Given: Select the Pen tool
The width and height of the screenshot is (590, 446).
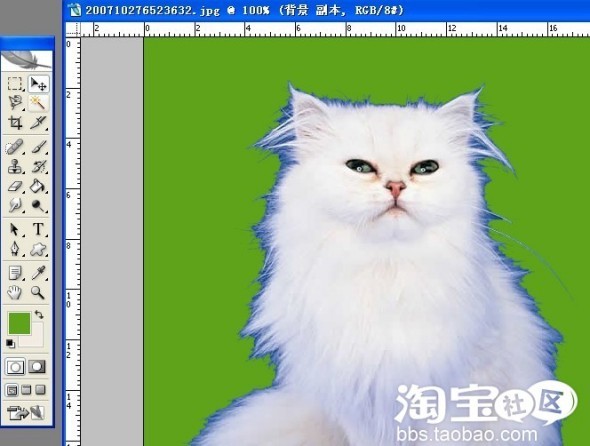Looking at the screenshot, I should point(15,249).
